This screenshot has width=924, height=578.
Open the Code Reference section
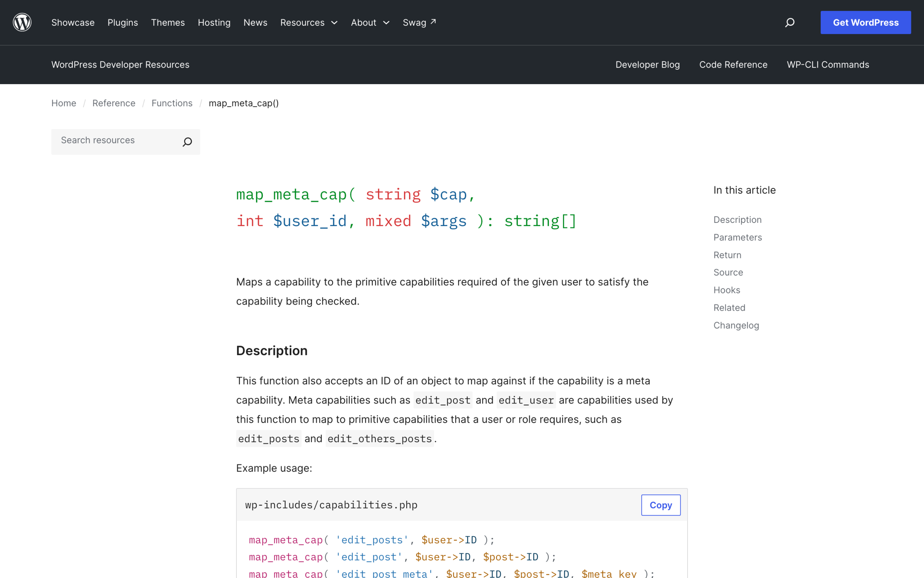pos(733,65)
